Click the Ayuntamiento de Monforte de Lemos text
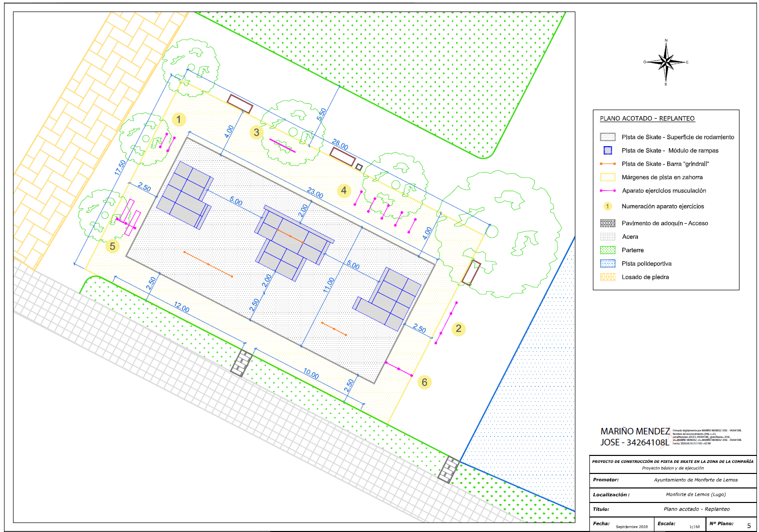Viewport: 759px width, 532px height. [695, 480]
